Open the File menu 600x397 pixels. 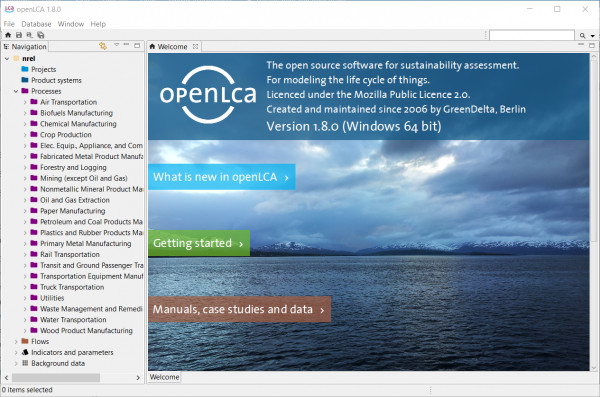[x=9, y=24]
